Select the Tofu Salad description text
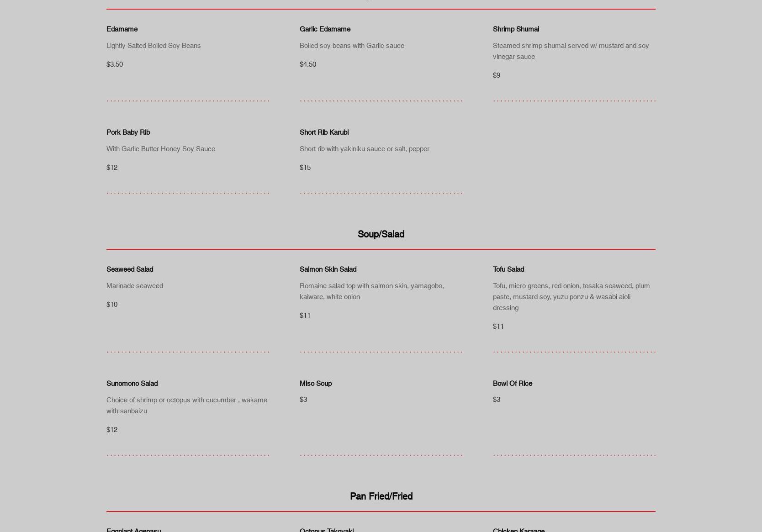The height and width of the screenshot is (532, 762). click(571, 296)
